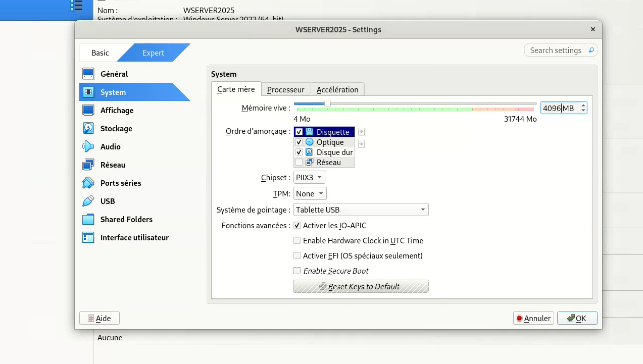Check Enable Hardware Clock in UTC Time
This screenshot has width=643, height=364.
pyautogui.click(x=297, y=240)
